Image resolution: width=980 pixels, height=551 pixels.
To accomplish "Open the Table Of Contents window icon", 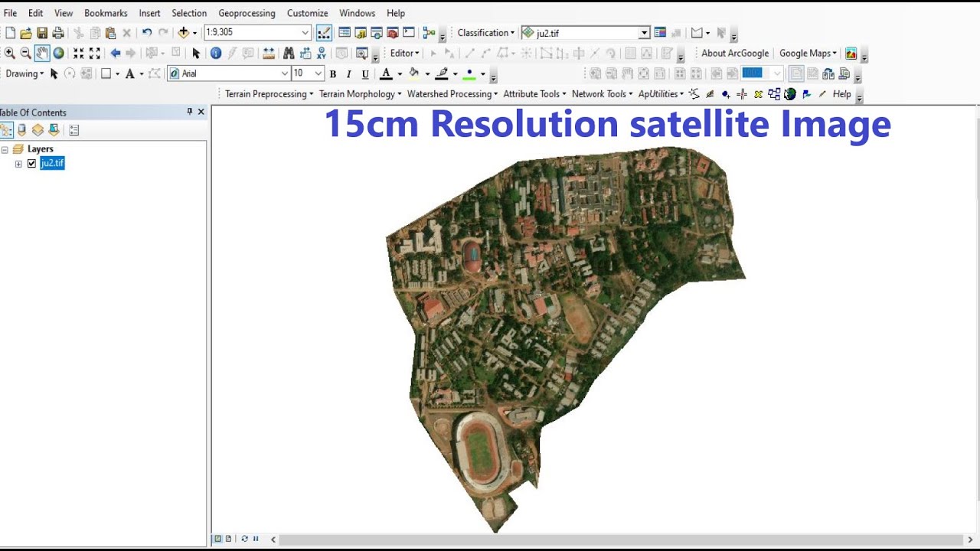I will [345, 33].
